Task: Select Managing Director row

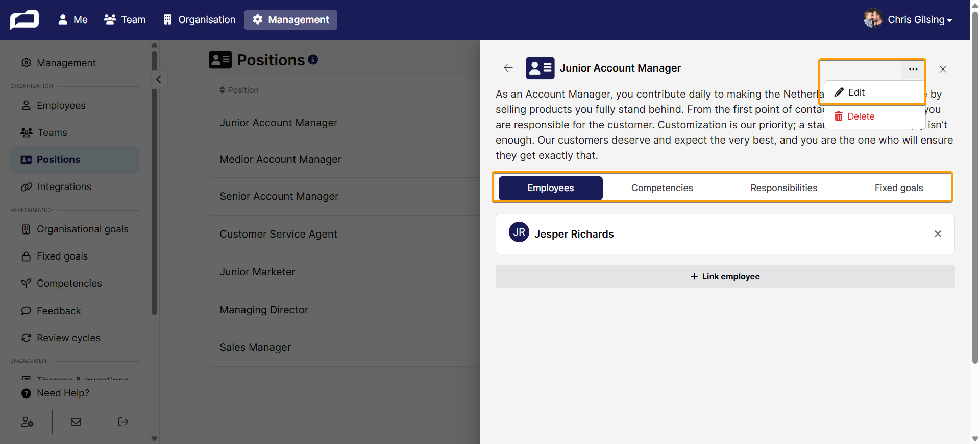Action: point(345,310)
